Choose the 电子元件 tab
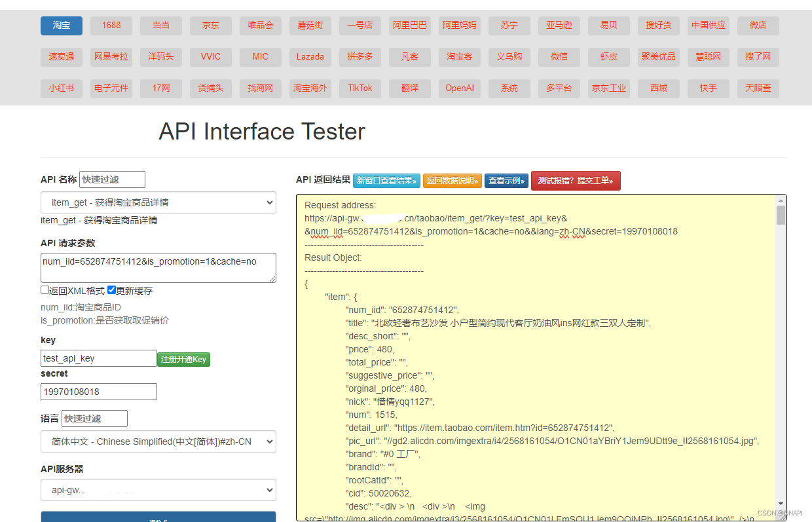 [x=111, y=88]
